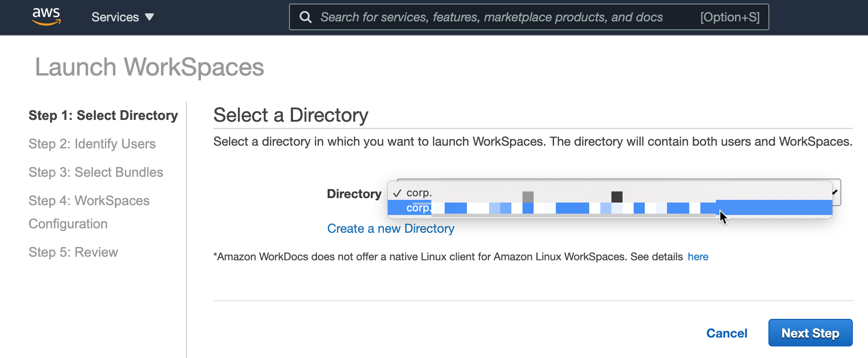The image size is (868, 358).
Task: Click the Directory field label
Action: pyautogui.click(x=354, y=194)
